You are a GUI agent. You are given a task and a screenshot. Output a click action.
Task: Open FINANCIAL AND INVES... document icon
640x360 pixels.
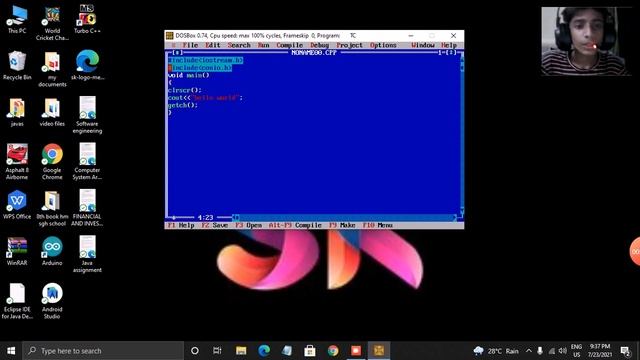87,208
